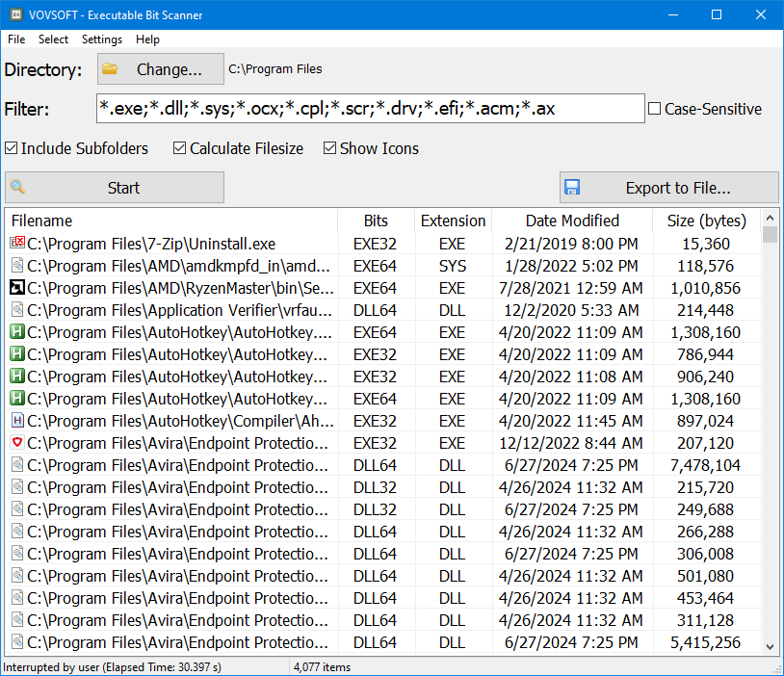Click the window resize grip in status bar
Viewport: 784px width, 676px height.
pyautogui.click(x=777, y=669)
